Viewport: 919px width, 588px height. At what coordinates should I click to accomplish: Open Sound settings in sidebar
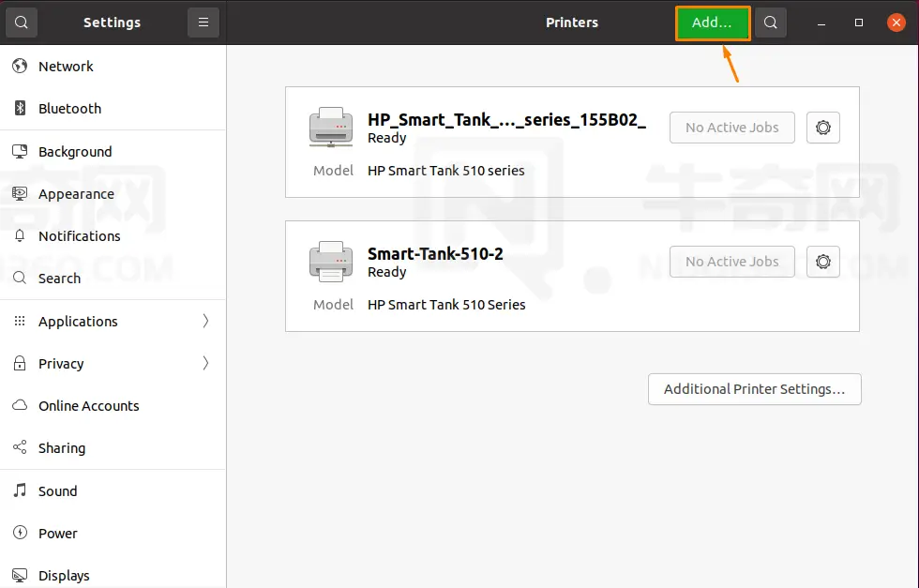113,491
